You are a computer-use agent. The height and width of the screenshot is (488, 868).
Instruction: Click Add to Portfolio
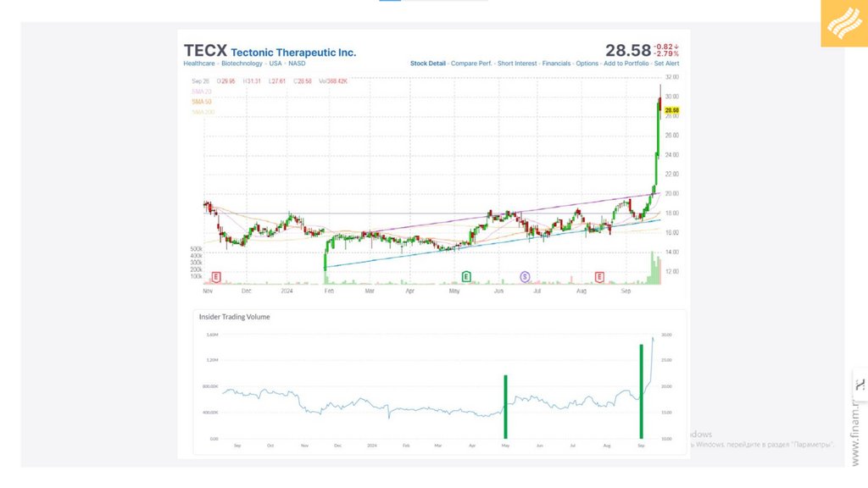[x=626, y=64]
